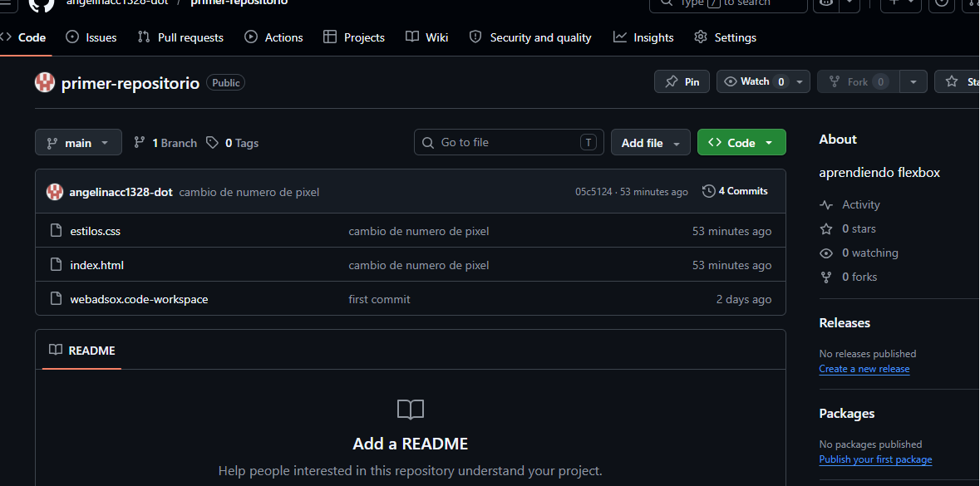
Task: Click the angelinacc1328-dot author link
Action: (121, 192)
